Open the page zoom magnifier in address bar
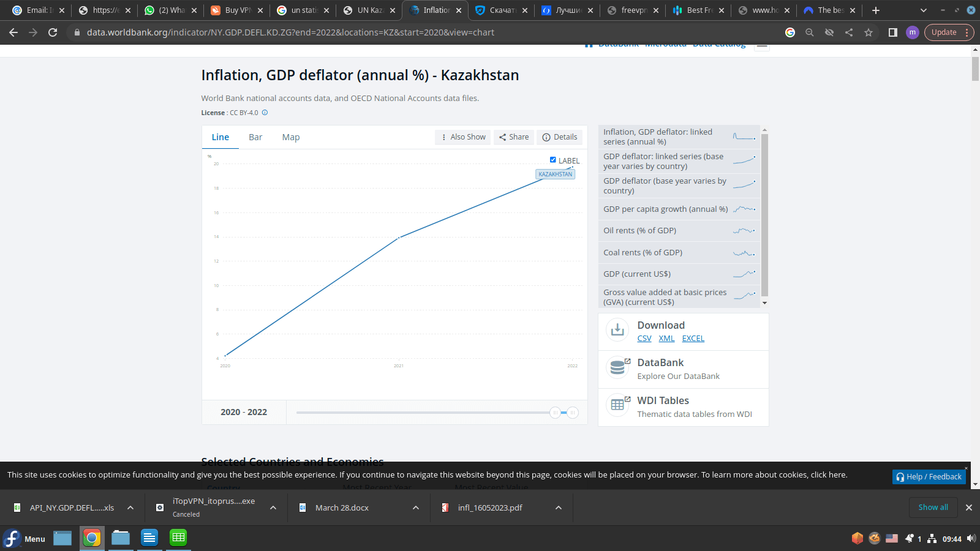Screen dimensions: 980x551 click(x=810, y=32)
